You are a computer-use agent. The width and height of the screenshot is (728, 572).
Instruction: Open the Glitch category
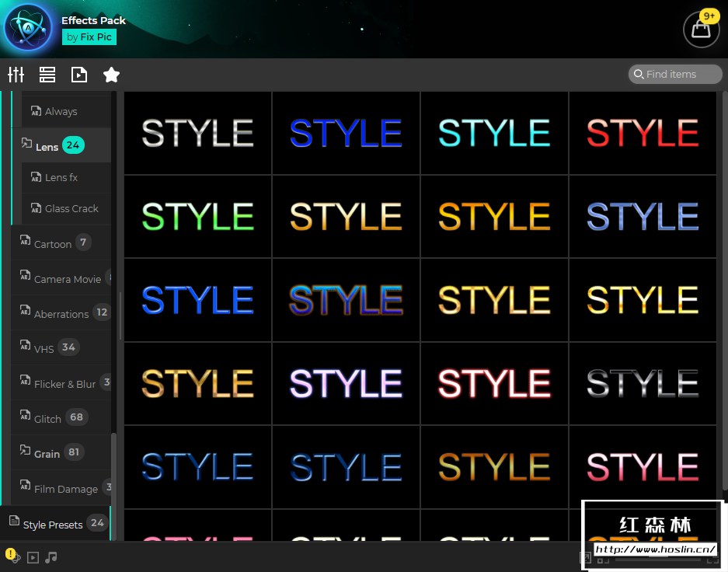(x=61, y=417)
